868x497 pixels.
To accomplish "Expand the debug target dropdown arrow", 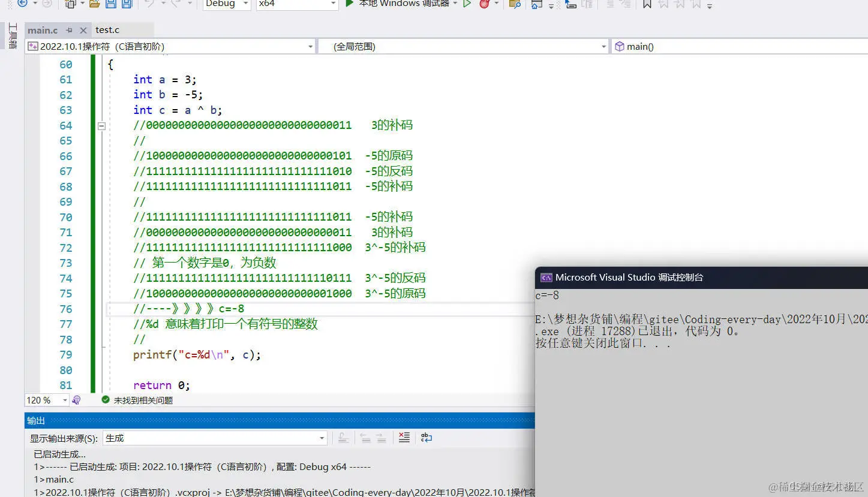I will tap(455, 4).
